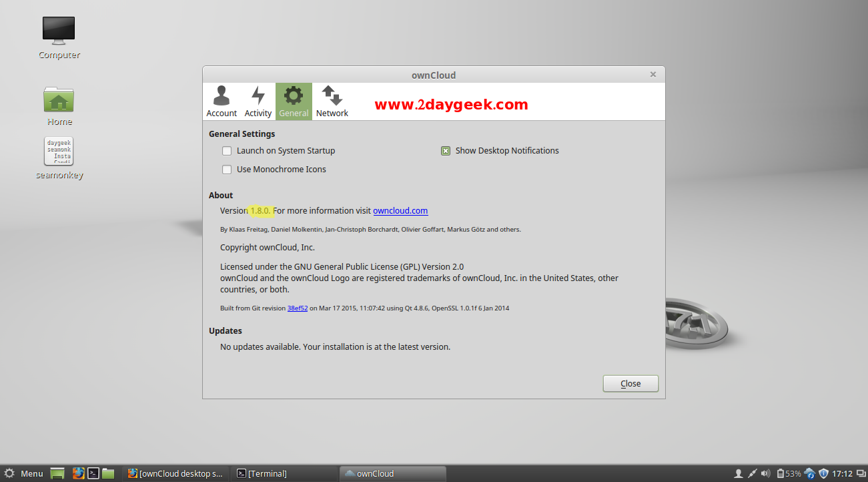Switch to the Activity tab
This screenshot has height=482, width=868.
coord(258,101)
